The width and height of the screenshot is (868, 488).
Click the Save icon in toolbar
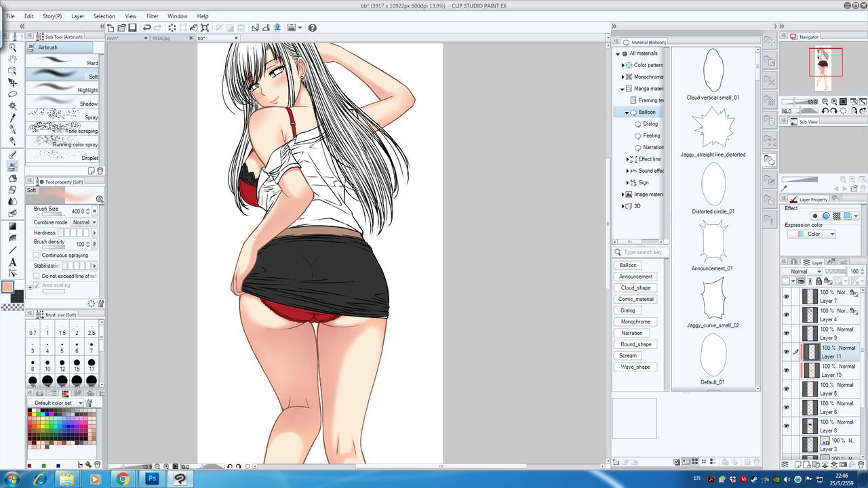[x=132, y=28]
